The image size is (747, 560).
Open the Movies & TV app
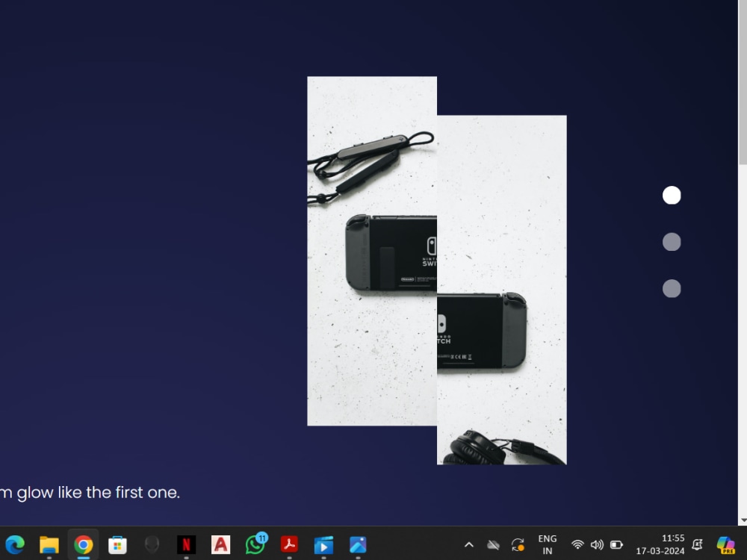(323, 544)
